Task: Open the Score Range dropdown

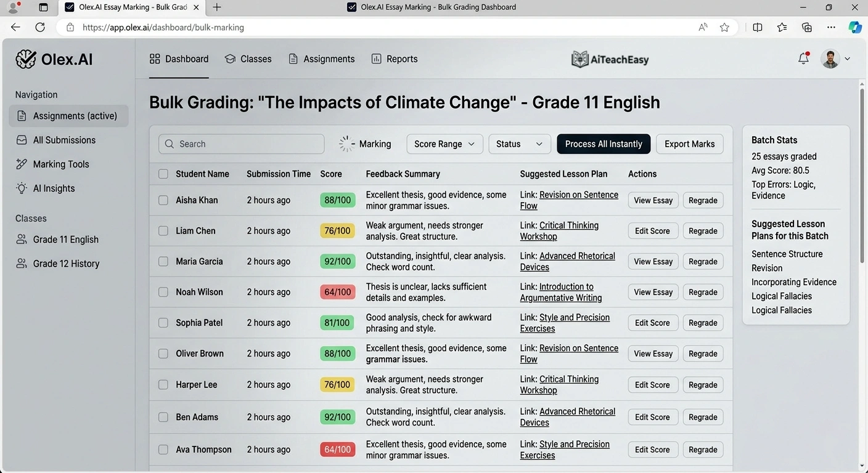Action: [x=444, y=144]
